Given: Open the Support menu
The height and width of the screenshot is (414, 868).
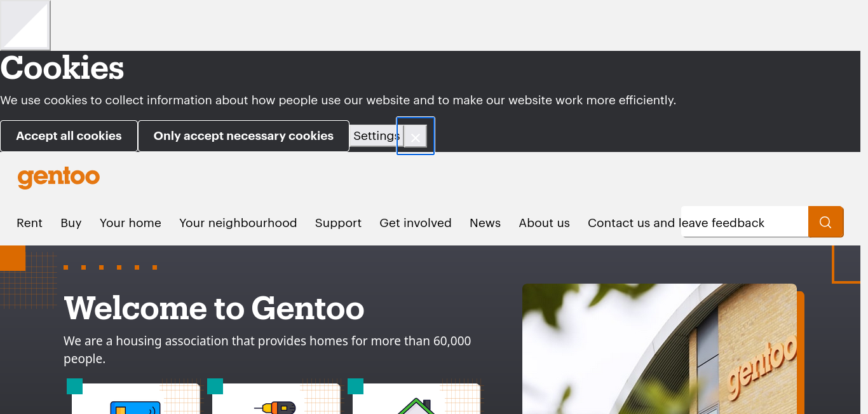Looking at the screenshot, I should tap(338, 223).
